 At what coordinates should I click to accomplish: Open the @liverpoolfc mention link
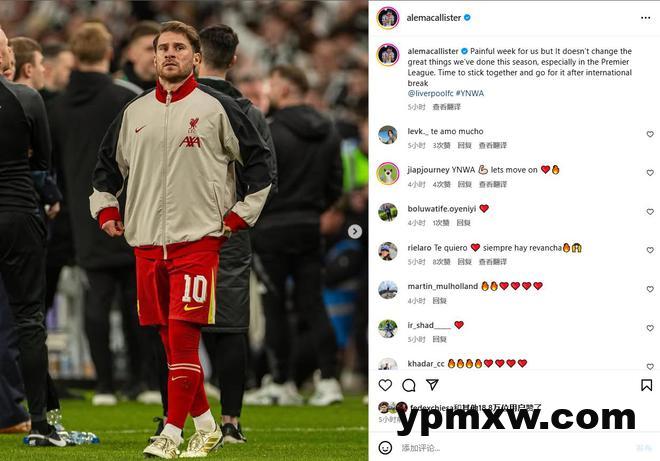[430, 93]
